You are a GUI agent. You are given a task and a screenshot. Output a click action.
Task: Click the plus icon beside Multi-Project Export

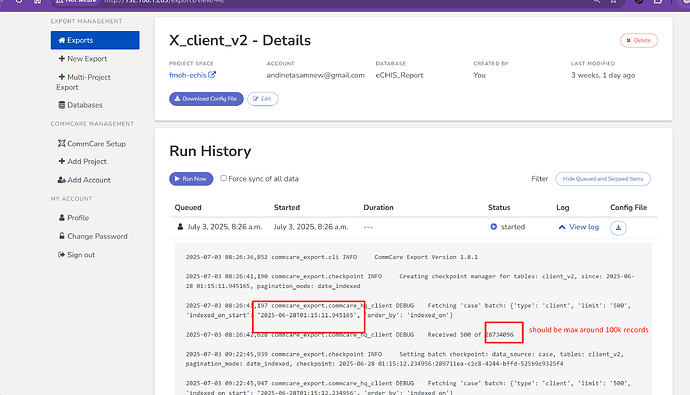[x=62, y=77]
